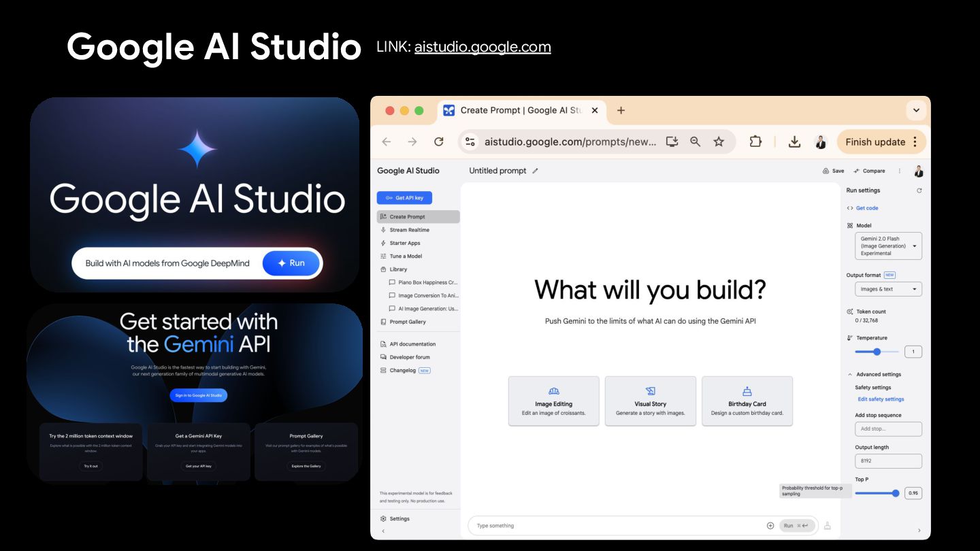Viewport: 980px width, 551px height.
Task: Collapse the run settings panel chevron
Action: pyautogui.click(x=919, y=531)
